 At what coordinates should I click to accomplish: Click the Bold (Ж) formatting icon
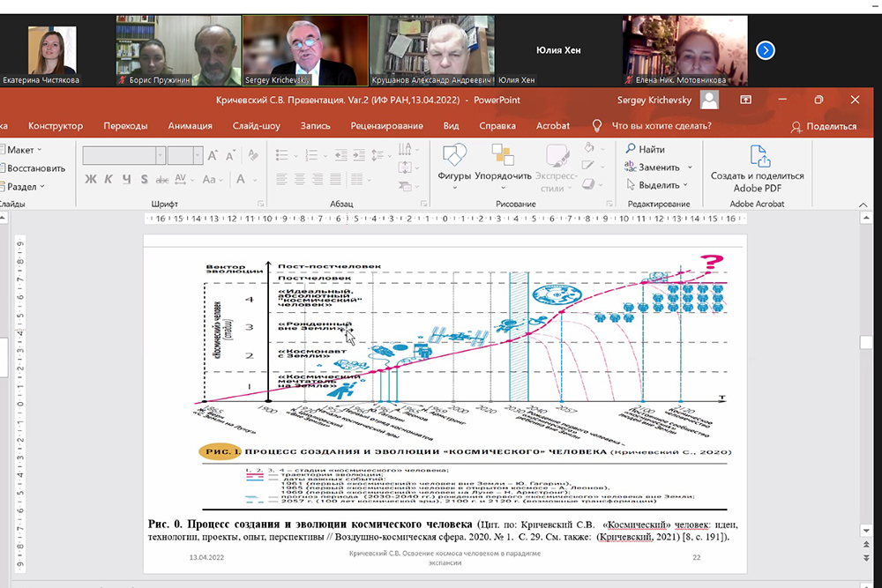tap(90, 180)
